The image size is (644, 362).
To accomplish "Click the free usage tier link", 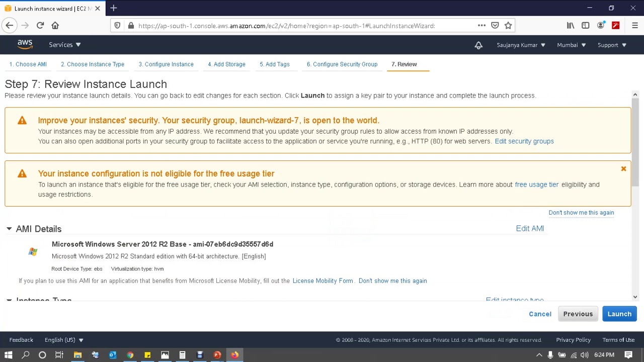I will [537, 185].
